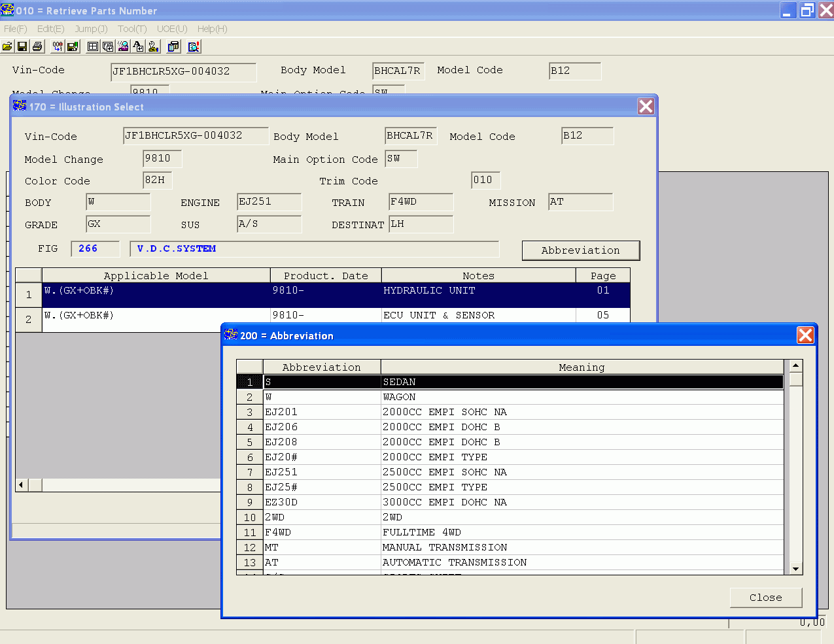The height and width of the screenshot is (644, 834).
Task: Select the EZ30D abbreviation row
Action: (x=510, y=502)
